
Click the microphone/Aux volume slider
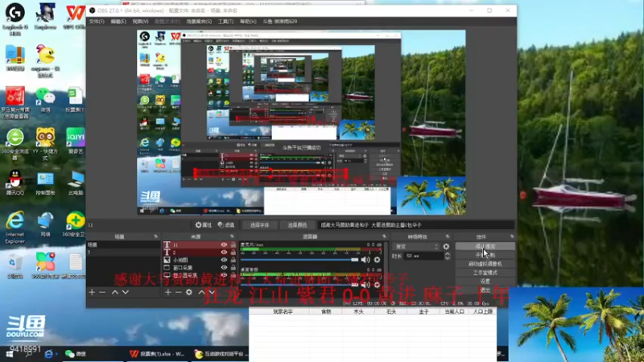(x=299, y=260)
